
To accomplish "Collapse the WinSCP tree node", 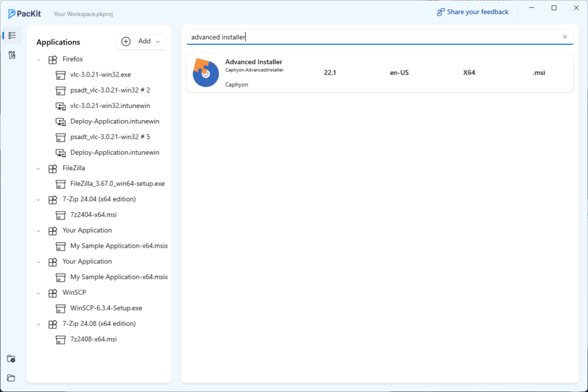I will [x=38, y=293].
